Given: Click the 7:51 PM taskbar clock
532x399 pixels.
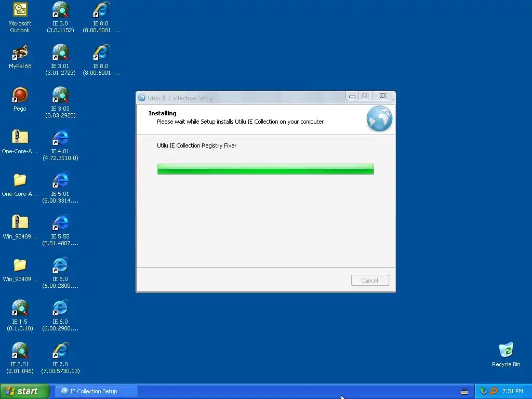Looking at the screenshot, I should point(513,391).
